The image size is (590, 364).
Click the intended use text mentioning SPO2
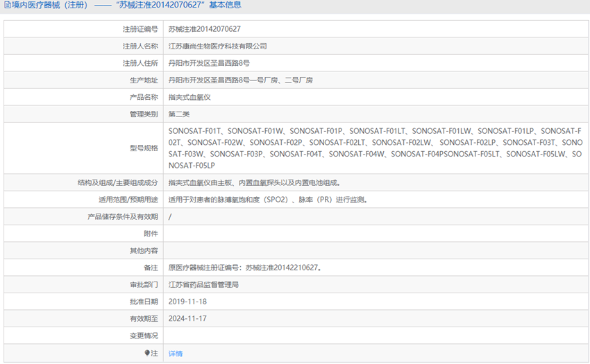267,200
